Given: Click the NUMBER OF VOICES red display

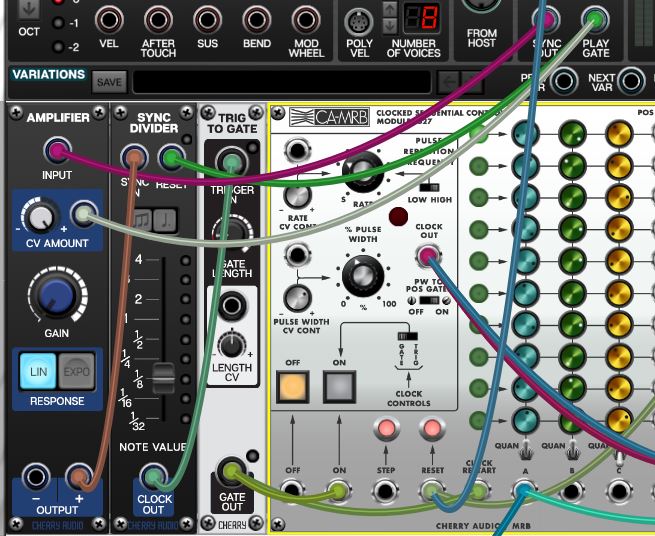Looking at the screenshot, I should pyautogui.click(x=422, y=18).
